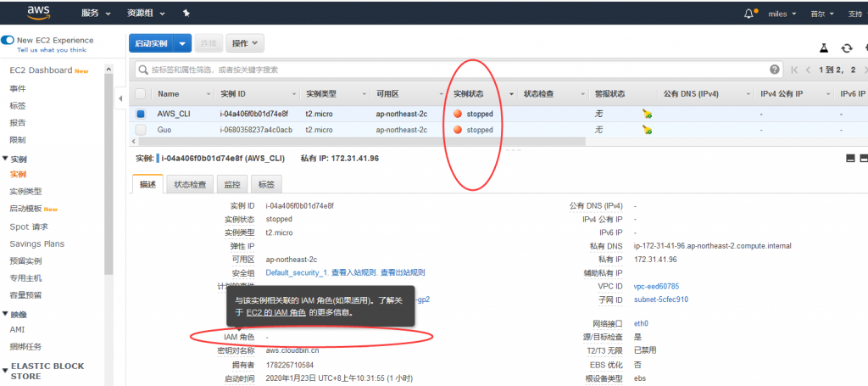
Task: Open the notifications bell
Action: (x=749, y=14)
